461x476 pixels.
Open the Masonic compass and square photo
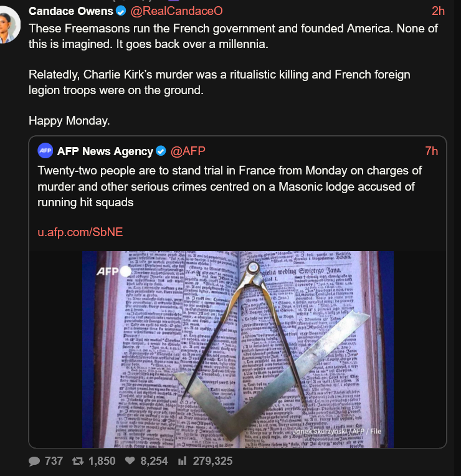(x=238, y=349)
